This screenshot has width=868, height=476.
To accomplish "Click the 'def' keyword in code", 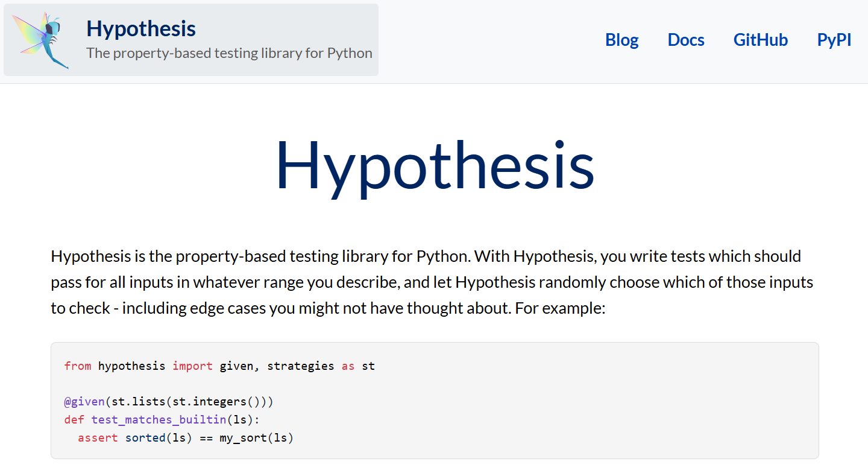I will [75, 420].
